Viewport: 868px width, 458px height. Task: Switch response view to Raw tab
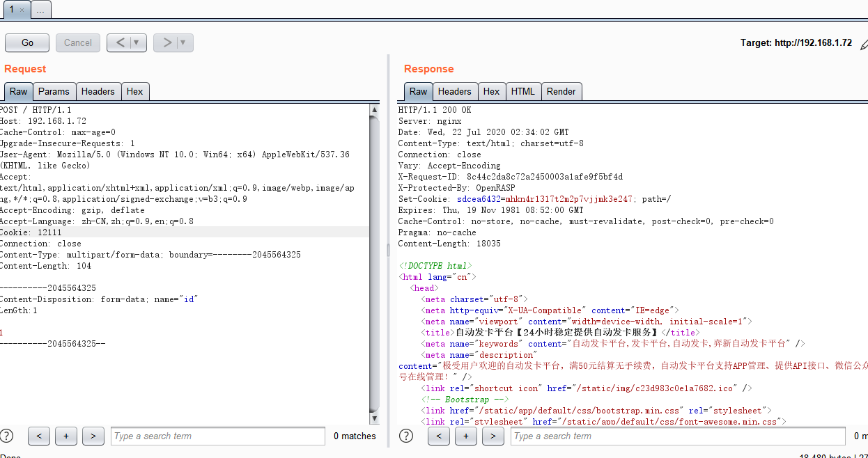[418, 91]
